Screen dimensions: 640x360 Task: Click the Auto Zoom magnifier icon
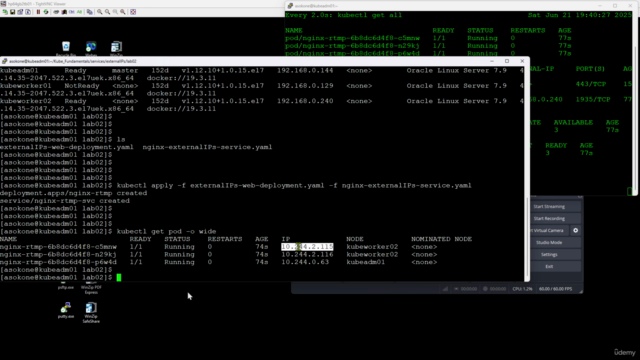pos(123,12)
